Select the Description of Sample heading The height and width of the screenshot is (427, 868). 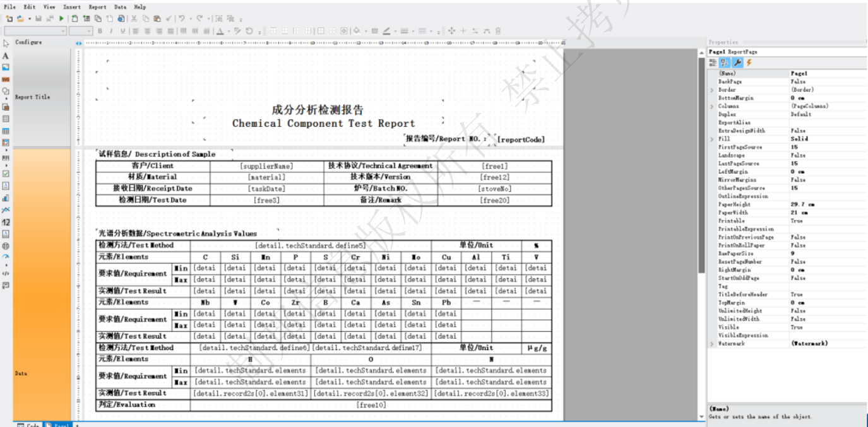pyautogui.click(x=157, y=154)
